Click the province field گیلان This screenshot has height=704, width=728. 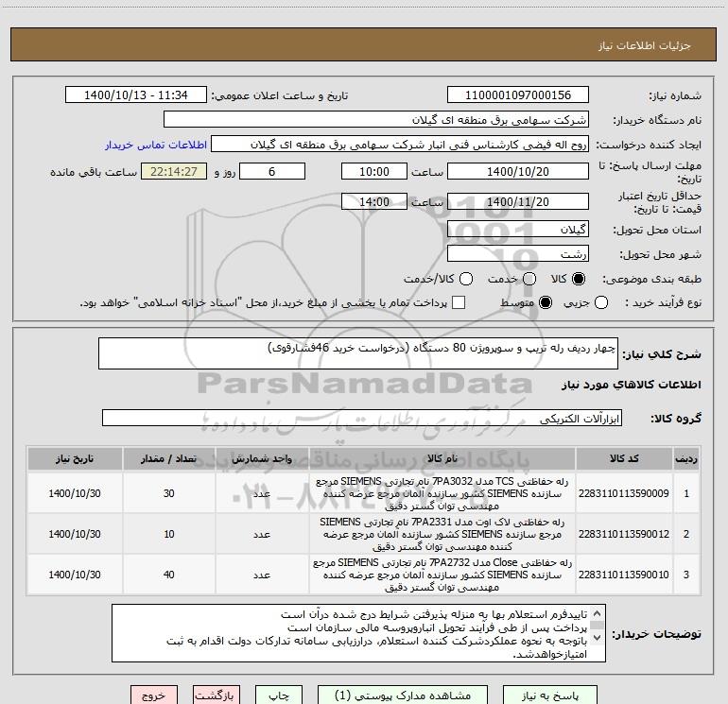[x=518, y=230]
